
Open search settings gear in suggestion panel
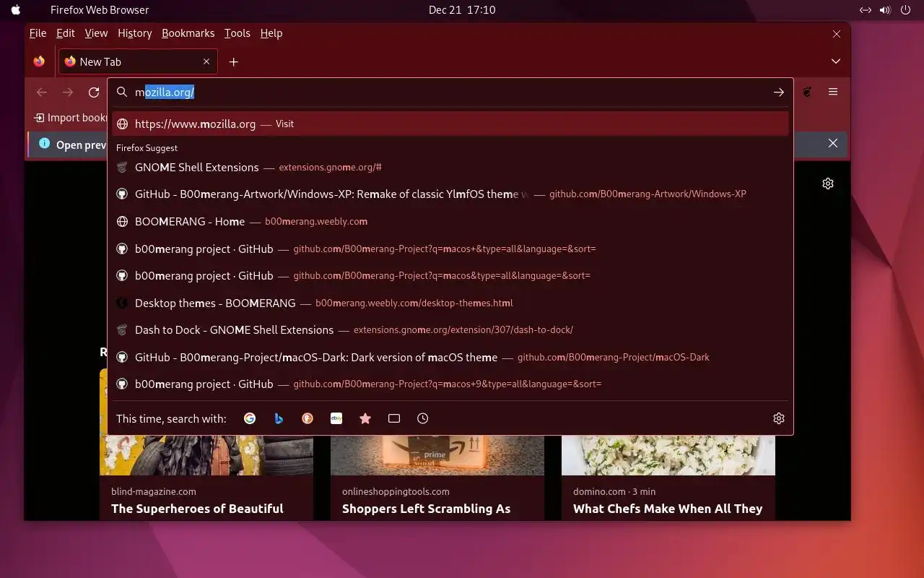(779, 418)
